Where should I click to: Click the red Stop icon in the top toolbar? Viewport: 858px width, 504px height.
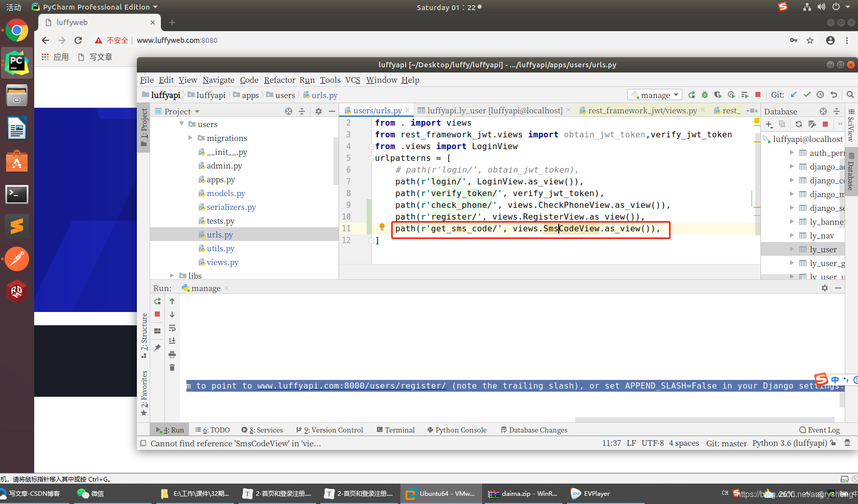(x=758, y=95)
